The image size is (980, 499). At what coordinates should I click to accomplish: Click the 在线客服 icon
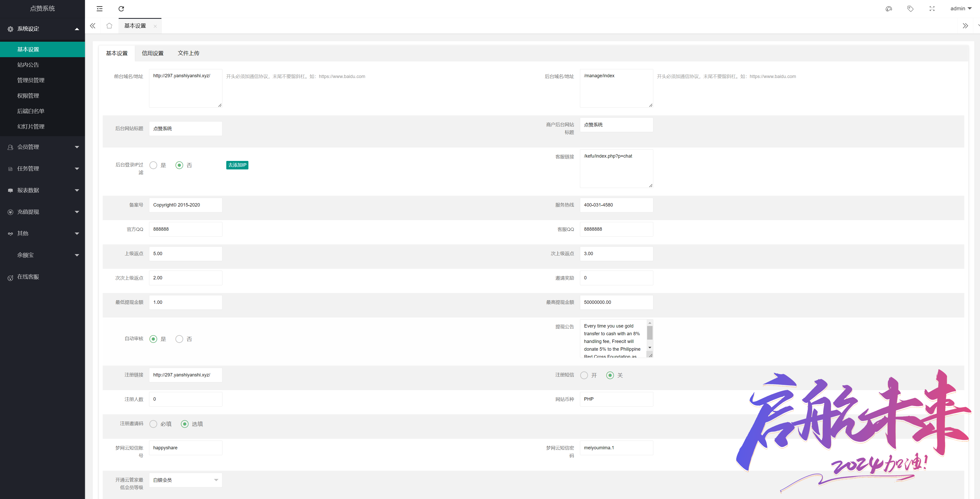(10, 278)
